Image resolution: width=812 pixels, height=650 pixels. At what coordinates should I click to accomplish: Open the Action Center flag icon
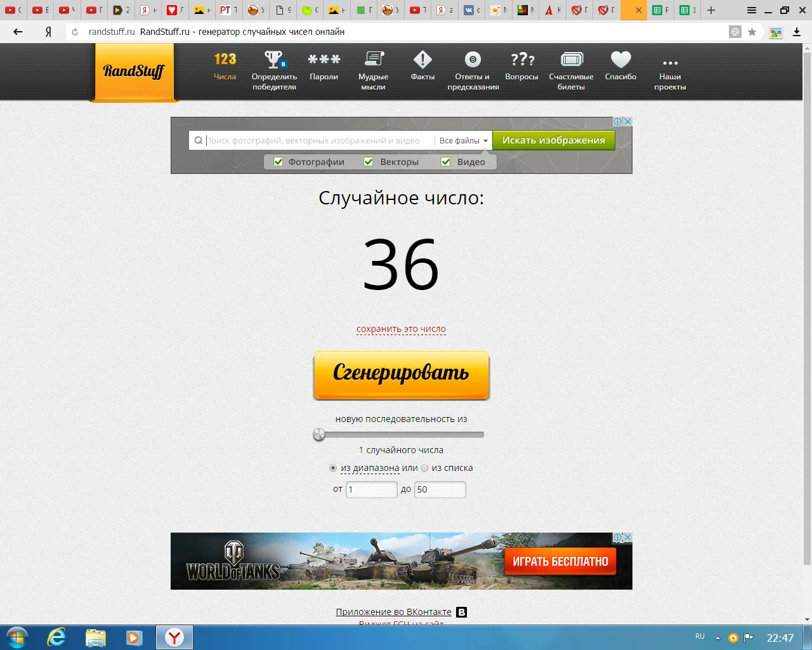749,638
